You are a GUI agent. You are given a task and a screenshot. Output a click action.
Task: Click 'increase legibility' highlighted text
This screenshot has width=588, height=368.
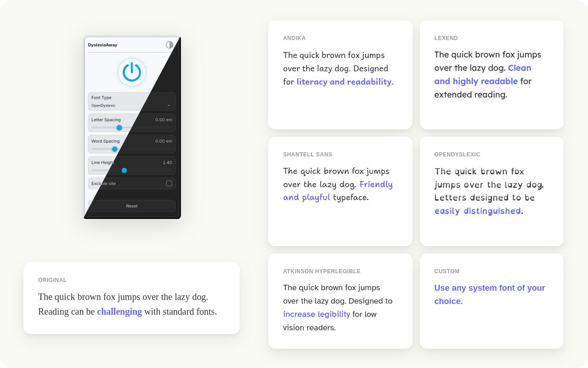click(x=317, y=314)
